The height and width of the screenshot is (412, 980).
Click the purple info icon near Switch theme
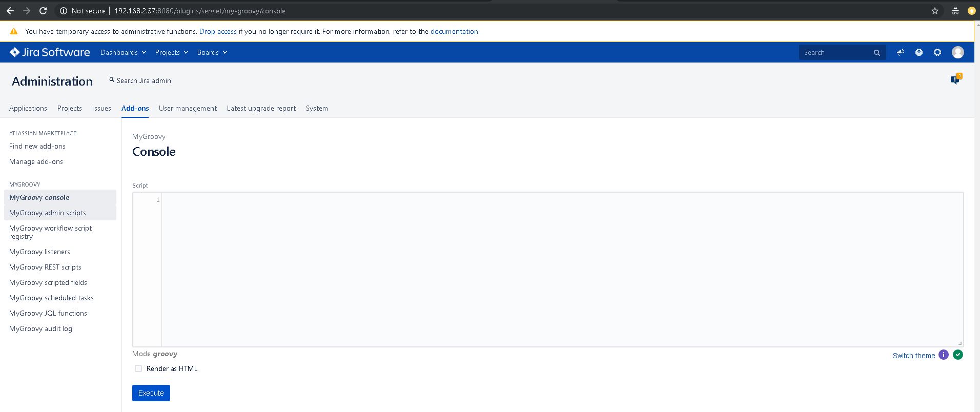pos(944,355)
